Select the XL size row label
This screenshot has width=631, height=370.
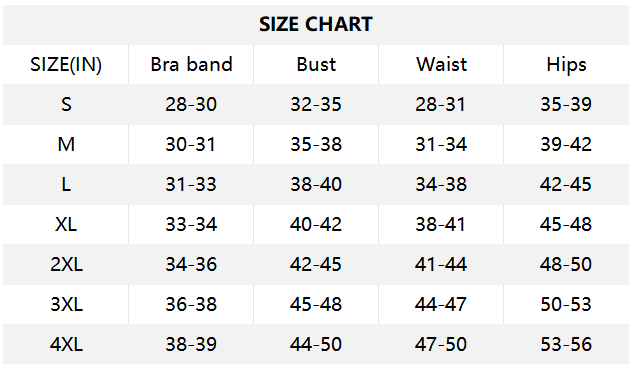click(66, 224)
